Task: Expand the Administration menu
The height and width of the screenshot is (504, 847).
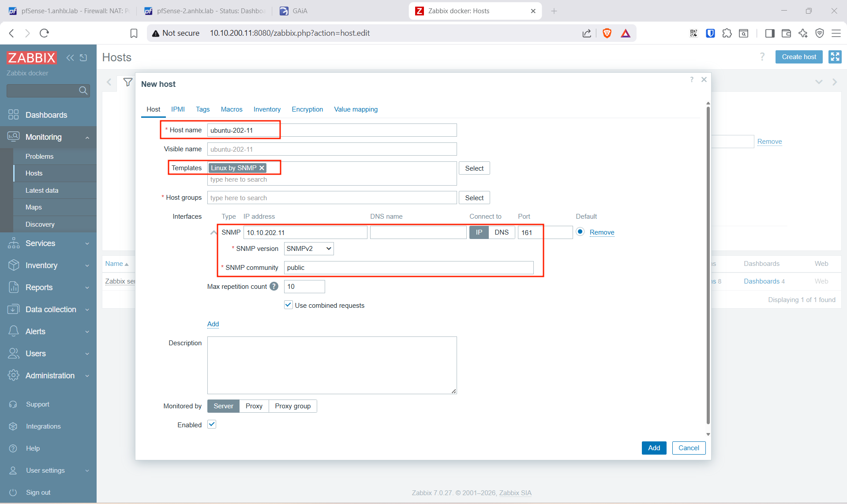Action: tap(48, 376)
